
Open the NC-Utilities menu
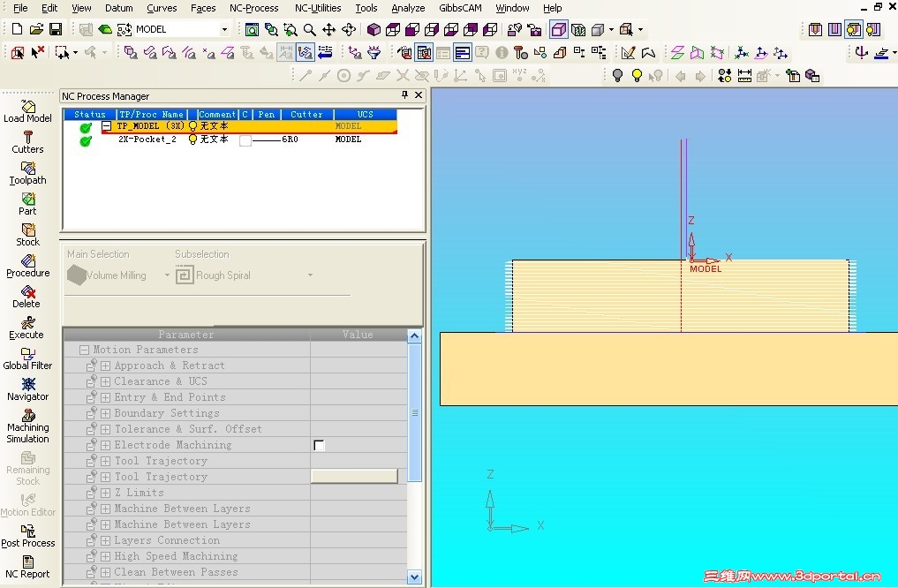pos(318,8)
